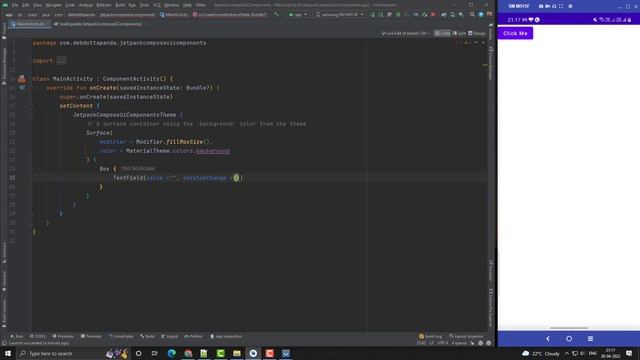The height and width of the screenshot is (360, 640).
Task: Open the TODO tool window
Action: [38, 336]
